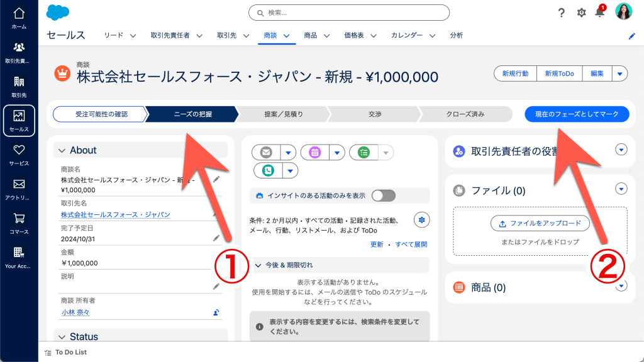Open the 価格表 tab dropdown chevron
The width and height of the screenshot is (644, 362).
click(374, 36)
